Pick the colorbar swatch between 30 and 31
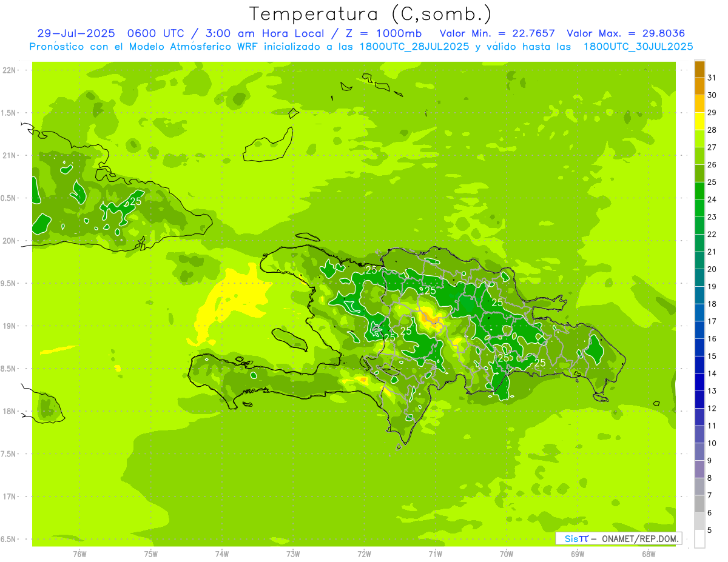 coord(699,87)
